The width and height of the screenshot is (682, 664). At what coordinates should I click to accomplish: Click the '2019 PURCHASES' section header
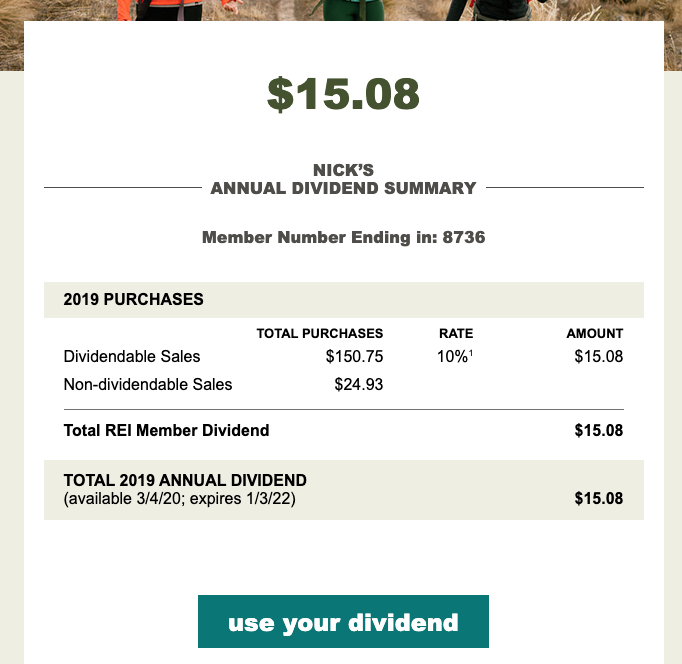point(134,299)
